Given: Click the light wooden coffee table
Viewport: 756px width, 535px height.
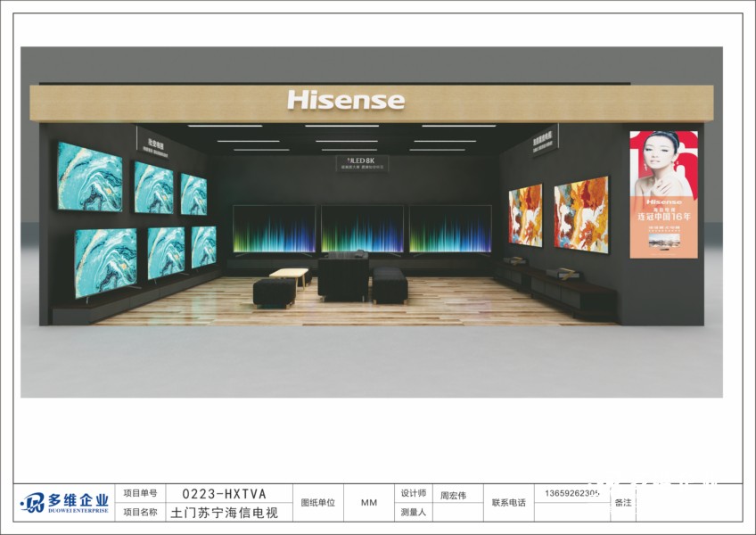Looking at the screenshot, I should (x=289, y=277).
